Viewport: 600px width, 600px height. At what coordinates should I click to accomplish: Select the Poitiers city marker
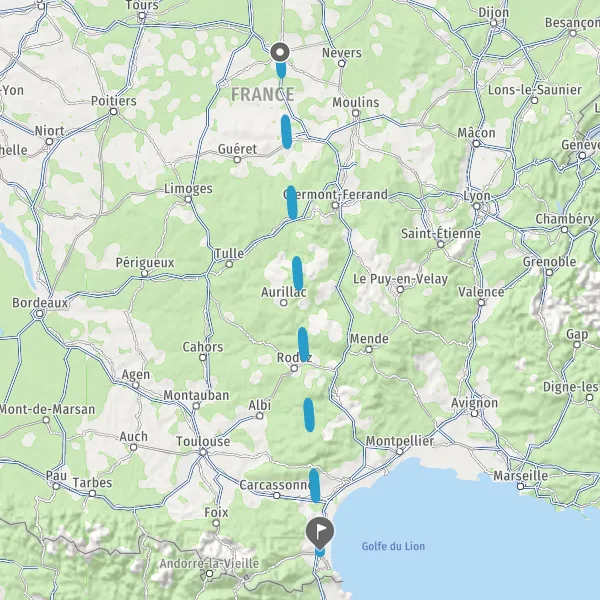[114, 111]
